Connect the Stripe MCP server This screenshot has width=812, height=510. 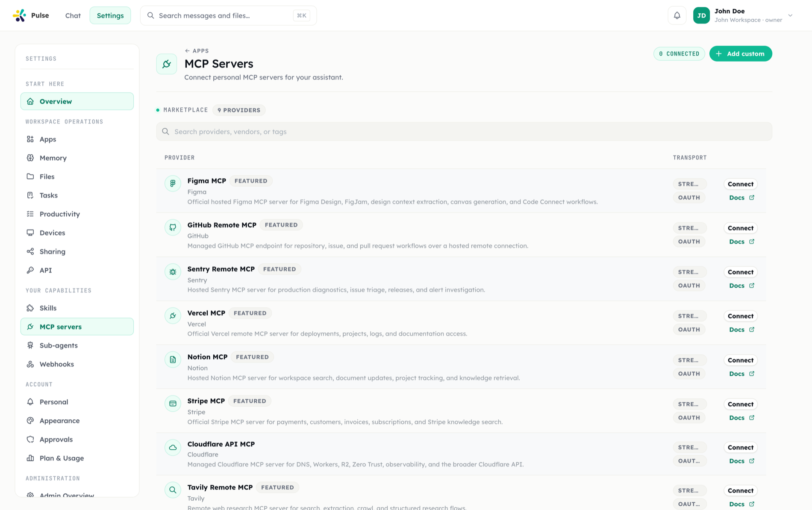(x=741, y=404)
